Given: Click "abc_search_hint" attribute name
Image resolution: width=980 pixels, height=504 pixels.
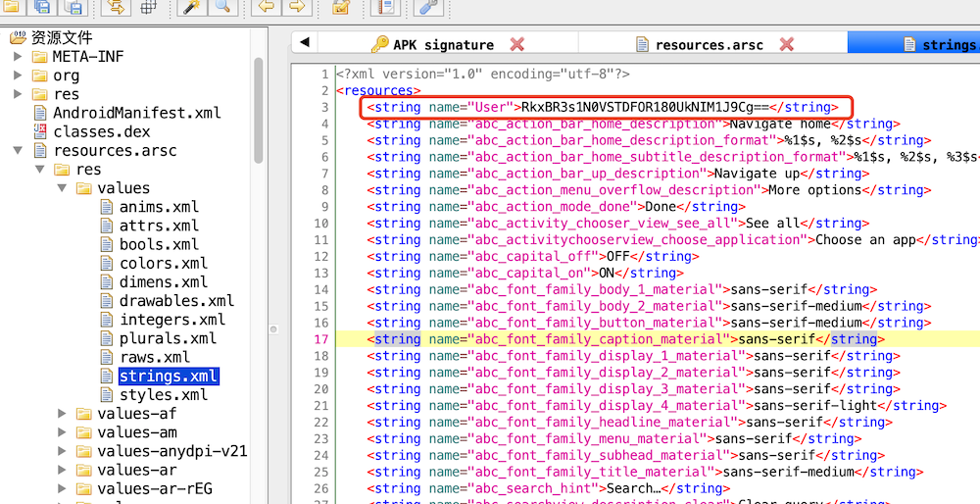Looking at the screenshot, I should 533,488.
